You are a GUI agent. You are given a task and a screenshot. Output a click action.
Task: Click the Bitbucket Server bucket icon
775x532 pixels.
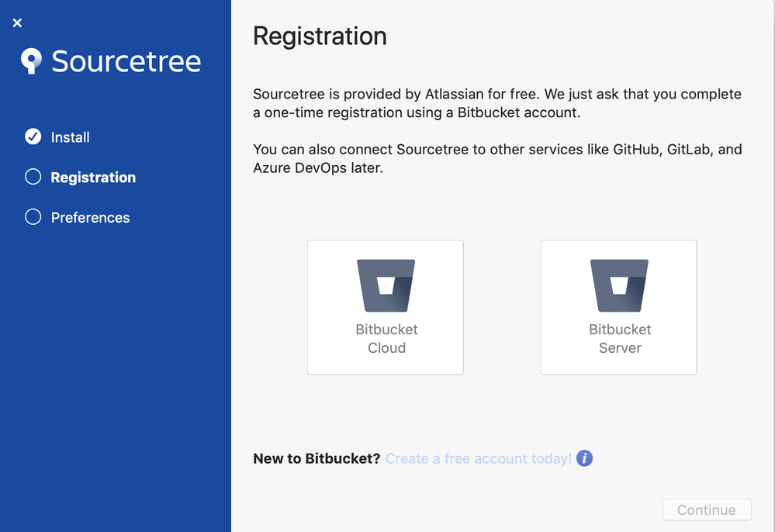point(619,285)
